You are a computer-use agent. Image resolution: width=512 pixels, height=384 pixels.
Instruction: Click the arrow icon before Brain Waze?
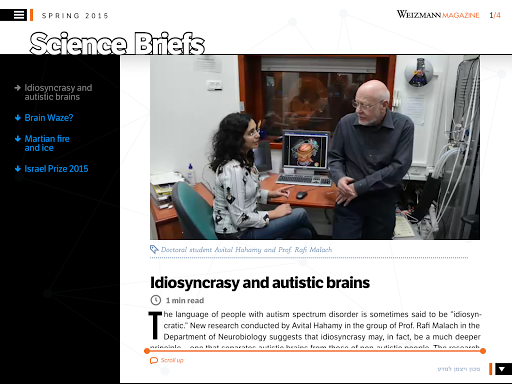(x=18, y=118)
